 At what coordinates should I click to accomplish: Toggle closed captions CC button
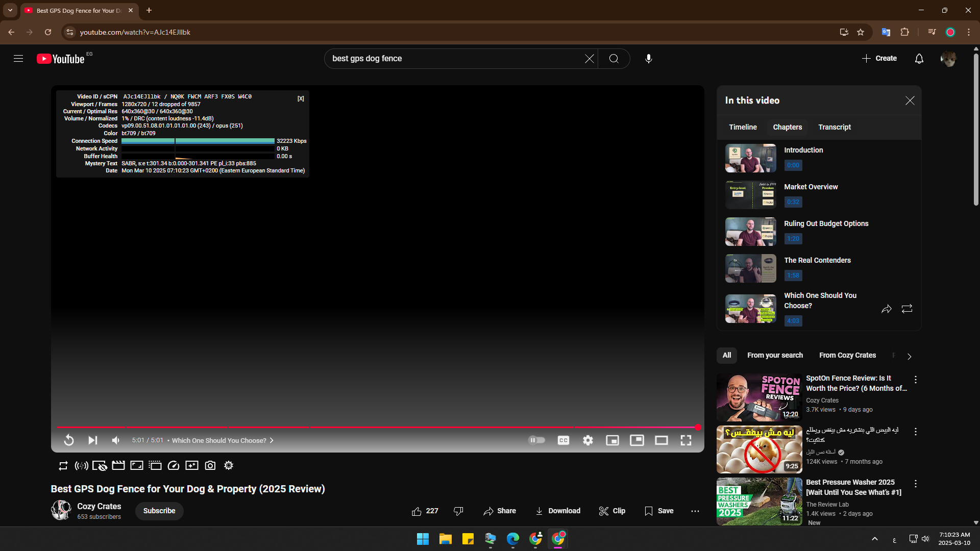[x=563, y=440]
